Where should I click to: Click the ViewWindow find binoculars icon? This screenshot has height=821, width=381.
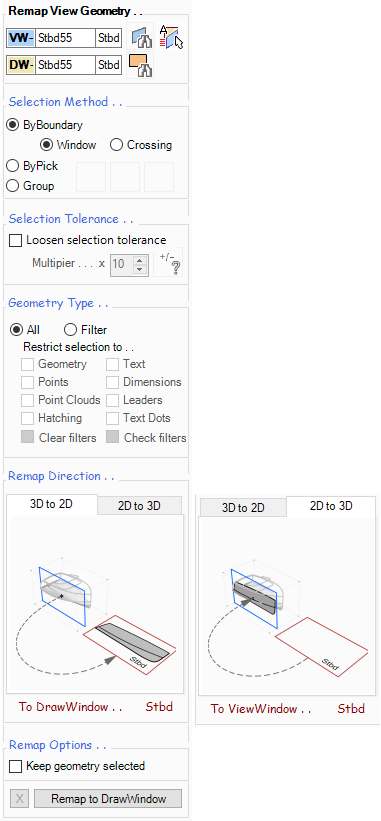pyautogui.click(x=141, y=38)
